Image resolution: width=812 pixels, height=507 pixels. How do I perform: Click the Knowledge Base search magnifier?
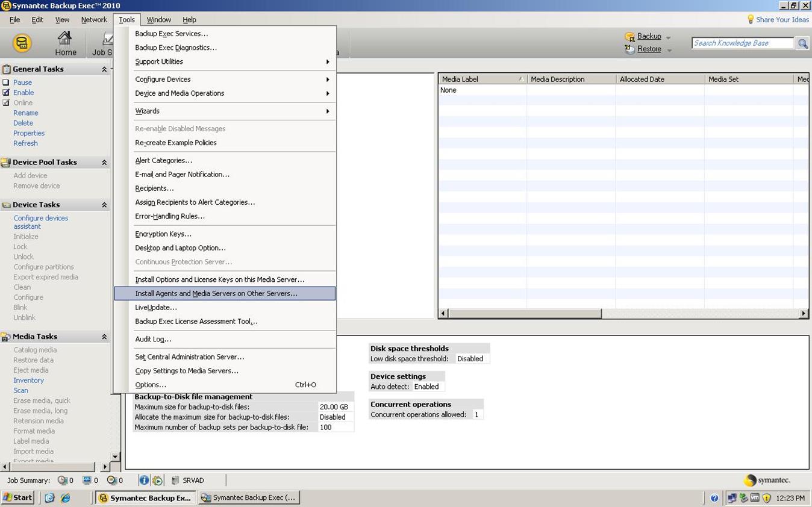802,43
